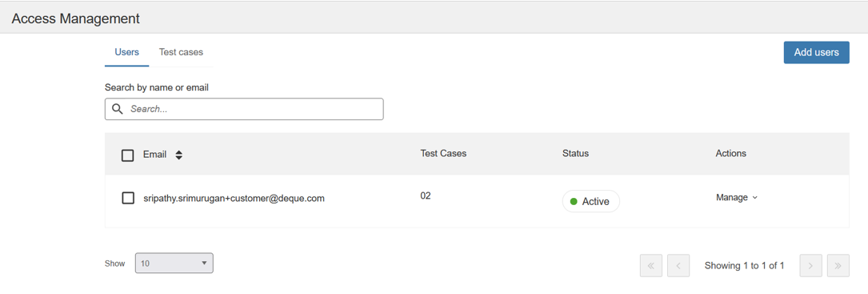Click the Active status badge
This screenshot has height=294, width=868.
pyautogui.click(x=590, y=201)
